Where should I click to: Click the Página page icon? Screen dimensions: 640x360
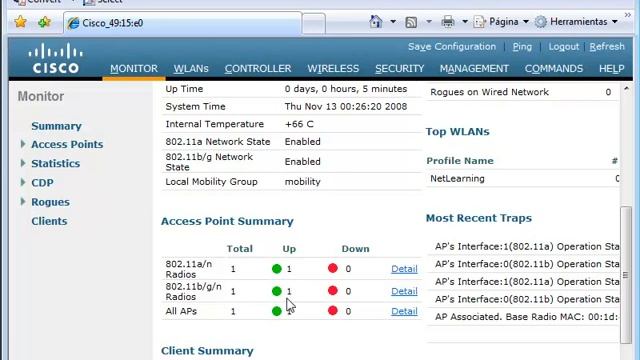coord(479,22)
